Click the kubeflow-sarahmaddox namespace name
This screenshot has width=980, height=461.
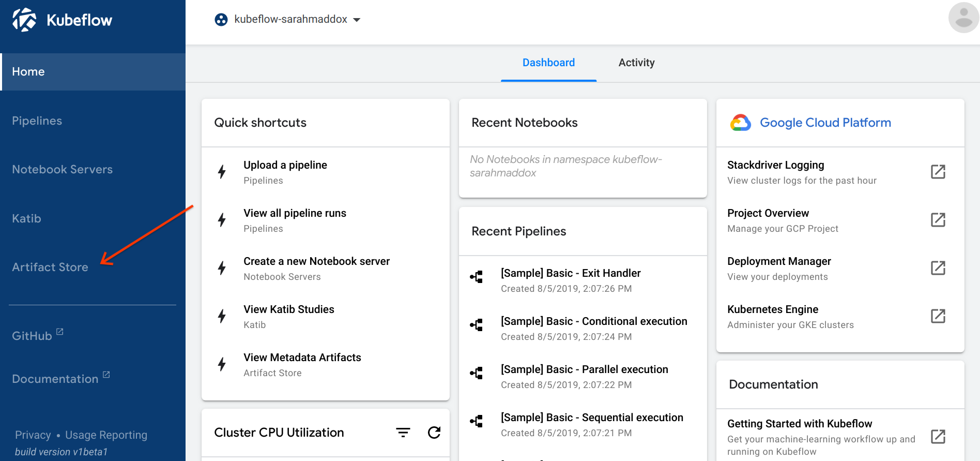tap(290, 19)
